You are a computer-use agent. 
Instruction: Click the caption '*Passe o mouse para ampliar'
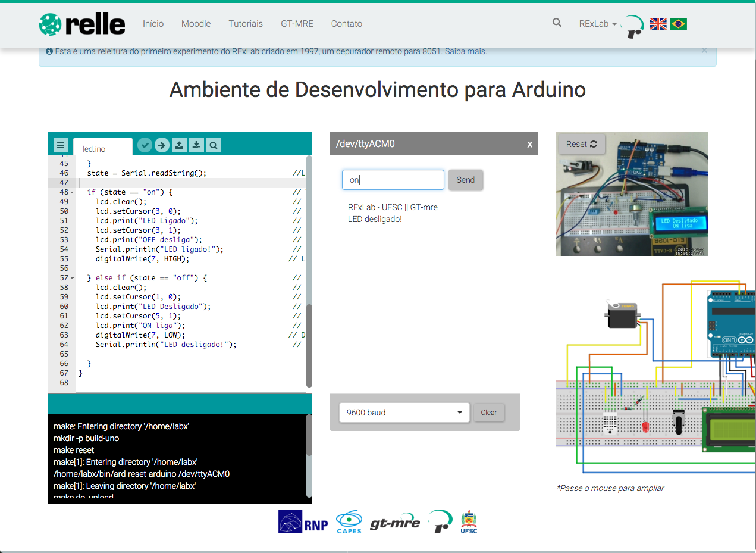tap(610, 488)
